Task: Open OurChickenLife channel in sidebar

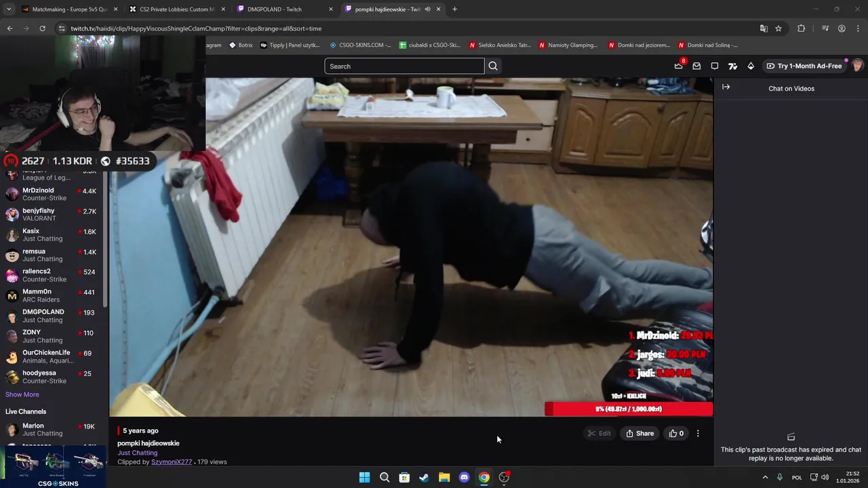Action: pyautogui.click(x=52, y=357)
